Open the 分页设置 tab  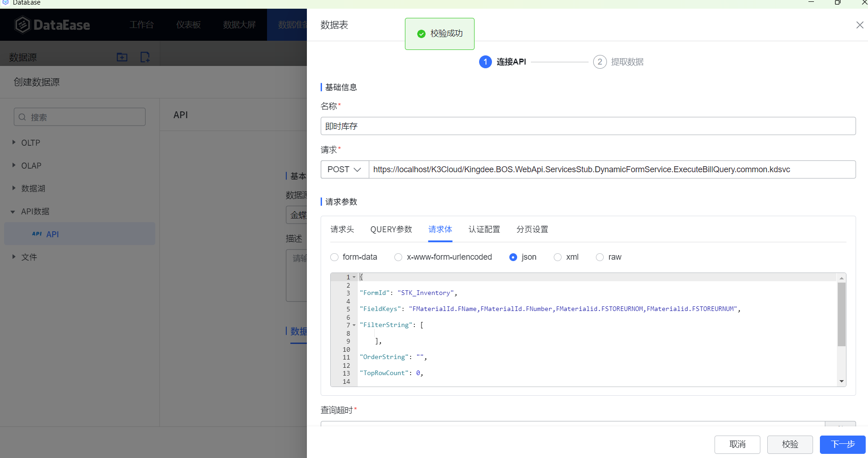[x=532, y=229]
